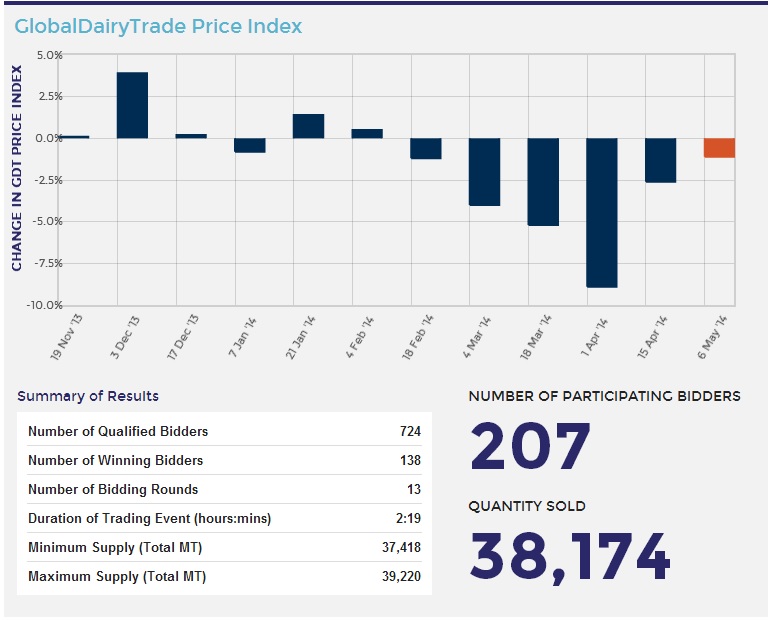The width and height of the screenshot is (771, 621).
Task: Select the tall 3 Dec '13 bar
Action: (132, 105)
